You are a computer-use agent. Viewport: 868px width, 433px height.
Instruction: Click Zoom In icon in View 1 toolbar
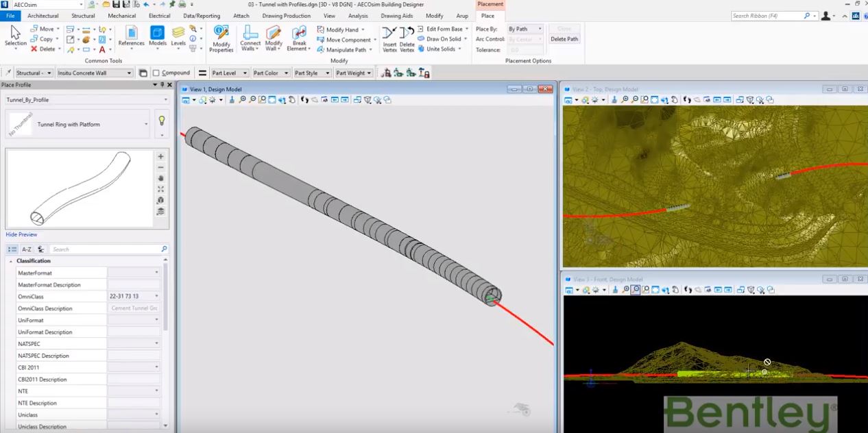243,100
